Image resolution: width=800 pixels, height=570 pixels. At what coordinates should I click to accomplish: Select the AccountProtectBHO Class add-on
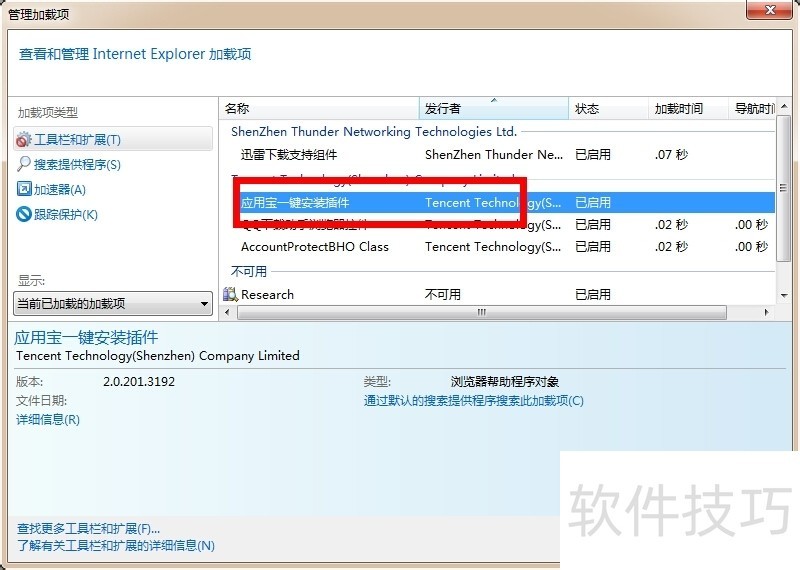[315, 247]
